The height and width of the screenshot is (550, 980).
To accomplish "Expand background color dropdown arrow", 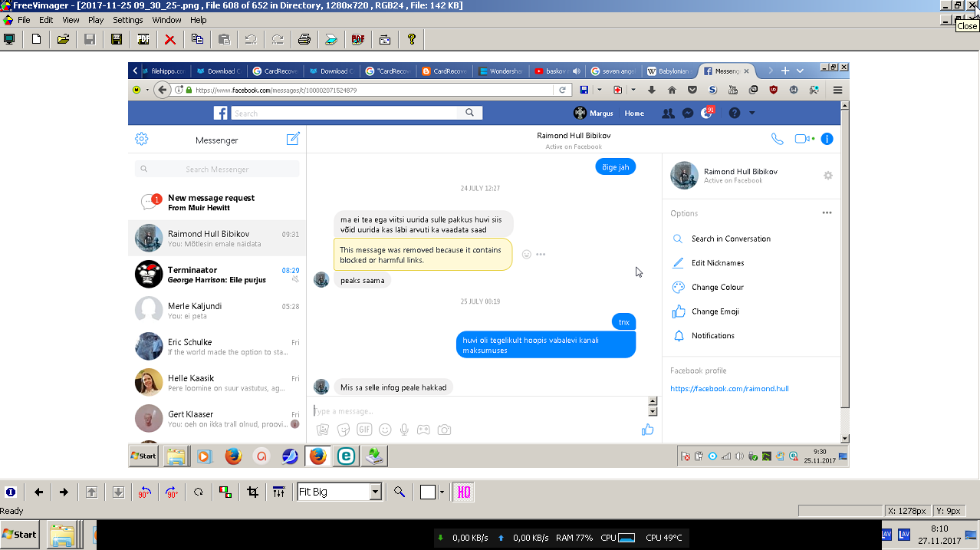I will tap(442, 492).
